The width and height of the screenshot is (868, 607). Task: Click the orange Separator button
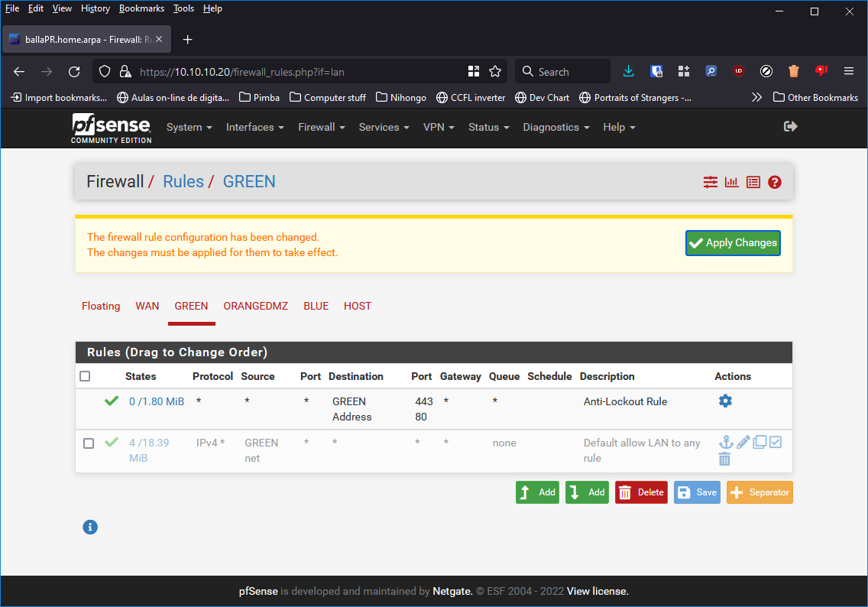coord(759,492)
